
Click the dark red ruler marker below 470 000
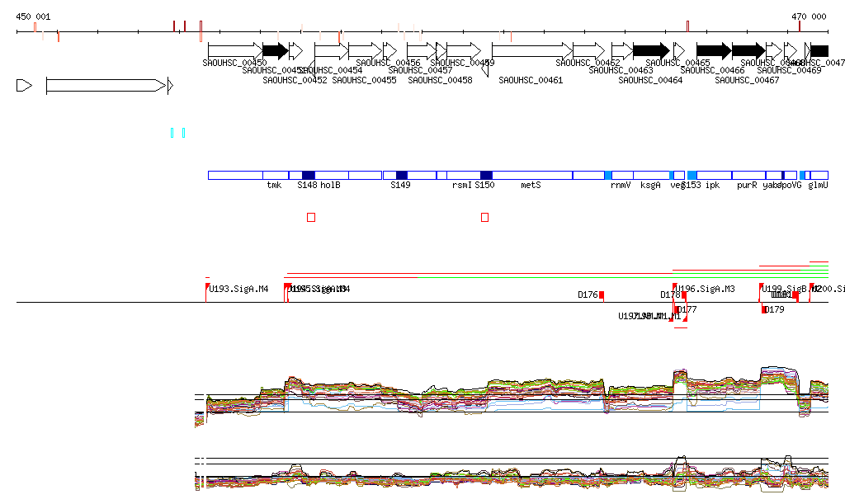(x=800, y=26)
